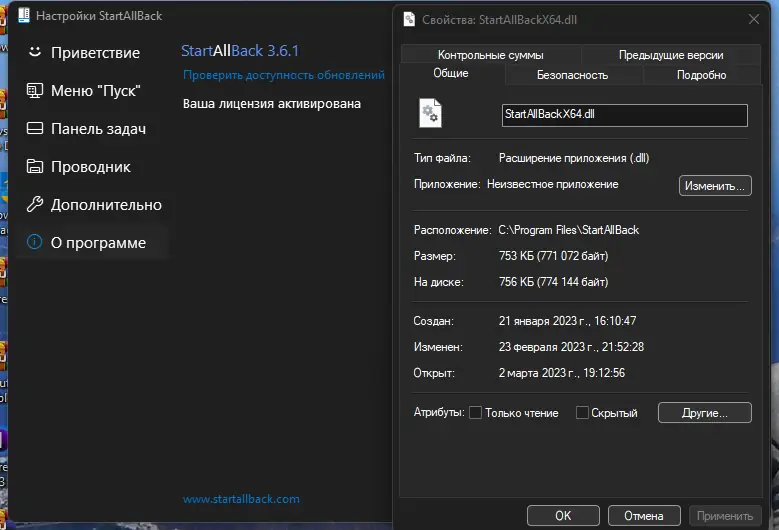Click the smiley icon next to Приветствие
Image resolution: width=779 pixels, height=530 pixels.
pos(34,52)
